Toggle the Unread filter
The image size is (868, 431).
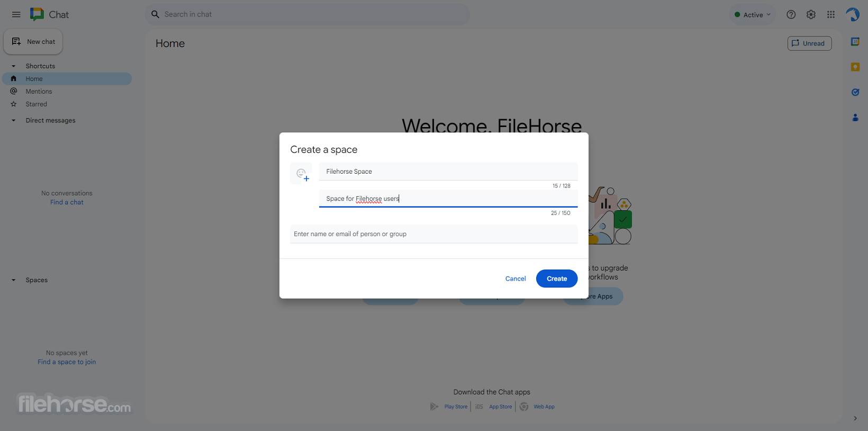809,43
